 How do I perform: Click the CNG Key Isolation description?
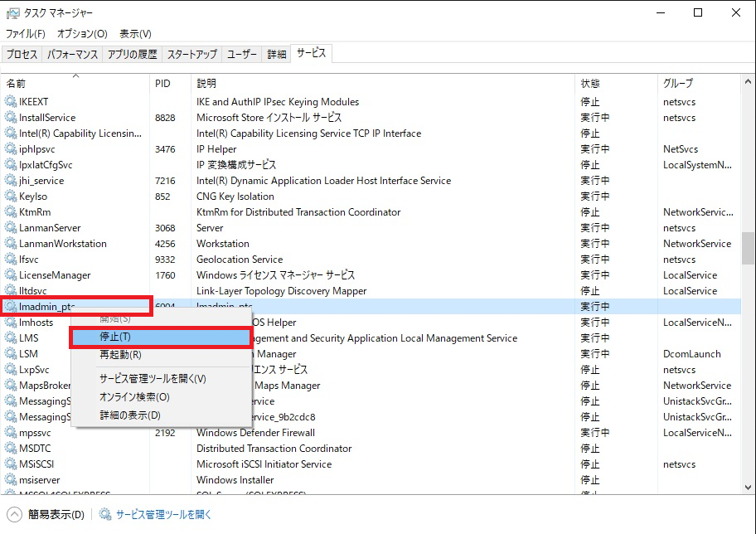(235, 197)
